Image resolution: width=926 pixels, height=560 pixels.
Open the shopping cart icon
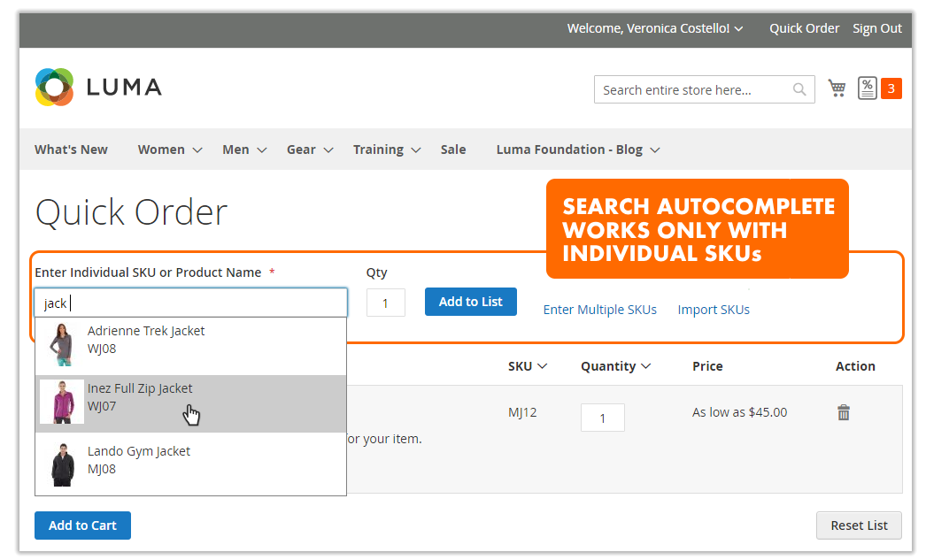point(837,88)
